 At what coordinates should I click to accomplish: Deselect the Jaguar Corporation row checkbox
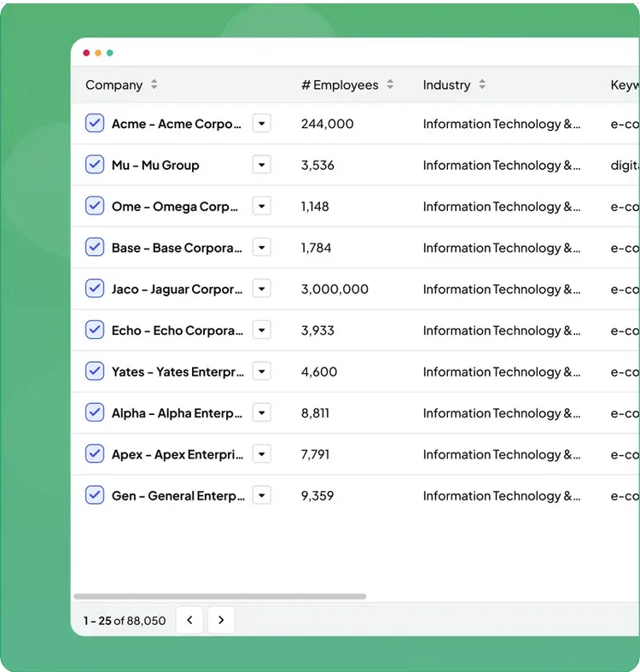94,289
